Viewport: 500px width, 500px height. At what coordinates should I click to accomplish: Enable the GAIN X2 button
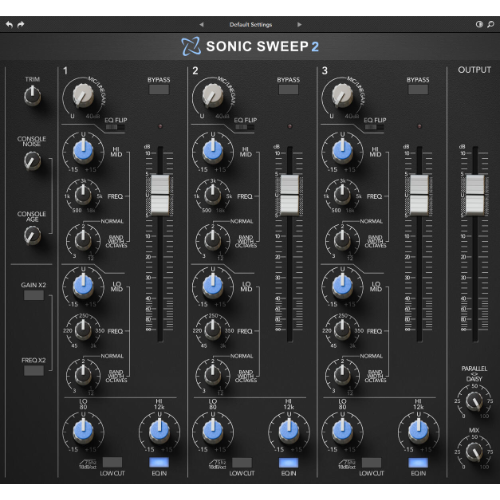coord(34,295)
